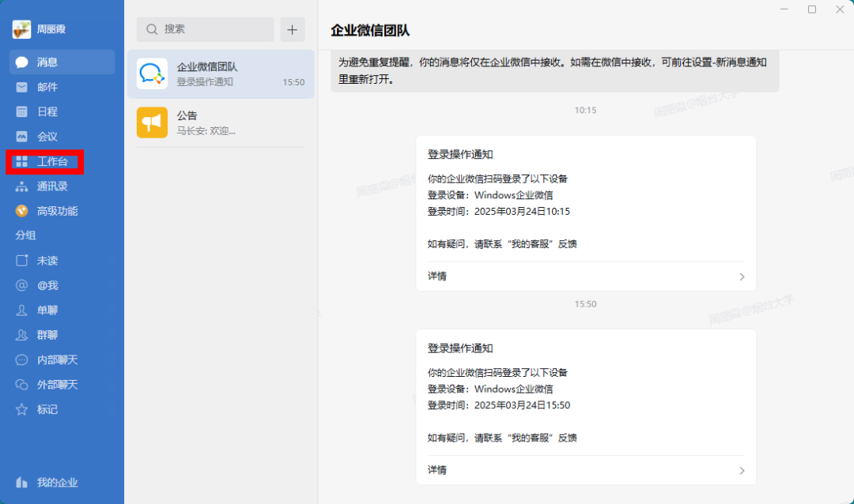Click the 企业微信团队 chat avatar
This screenshot has height=504, width=854.
pos(152,73)
